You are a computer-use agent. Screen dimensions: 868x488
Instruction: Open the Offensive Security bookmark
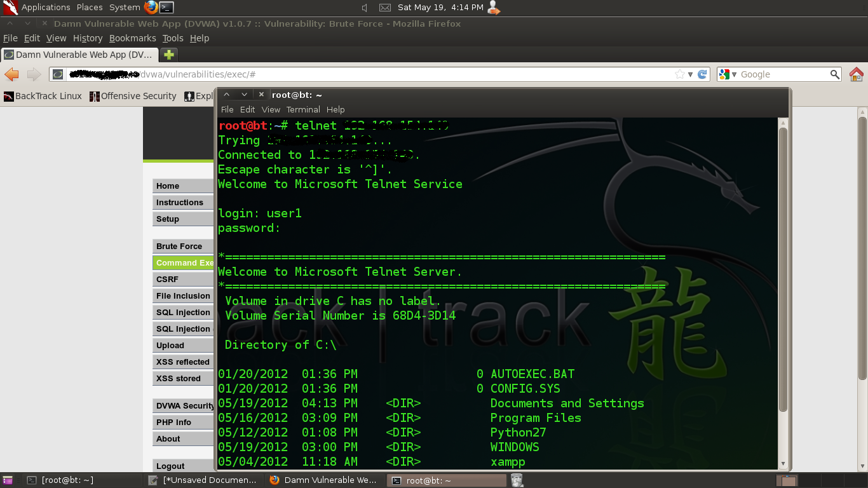133,96
